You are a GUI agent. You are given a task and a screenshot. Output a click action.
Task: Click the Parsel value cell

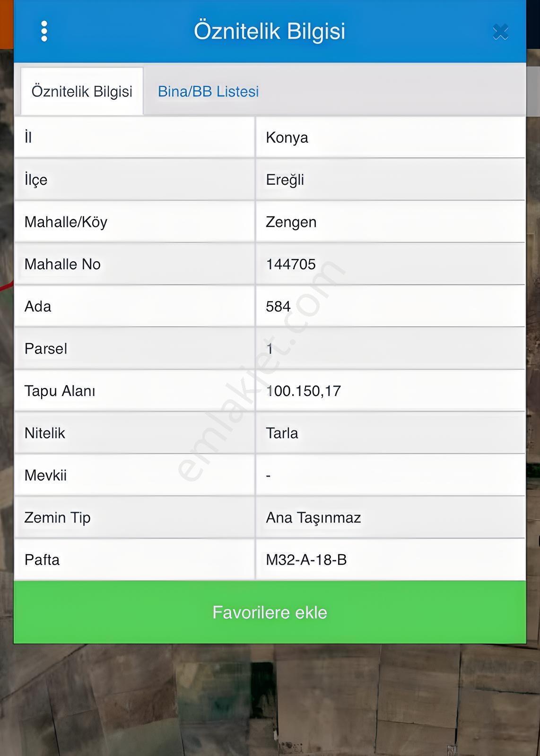click(390, 349)
